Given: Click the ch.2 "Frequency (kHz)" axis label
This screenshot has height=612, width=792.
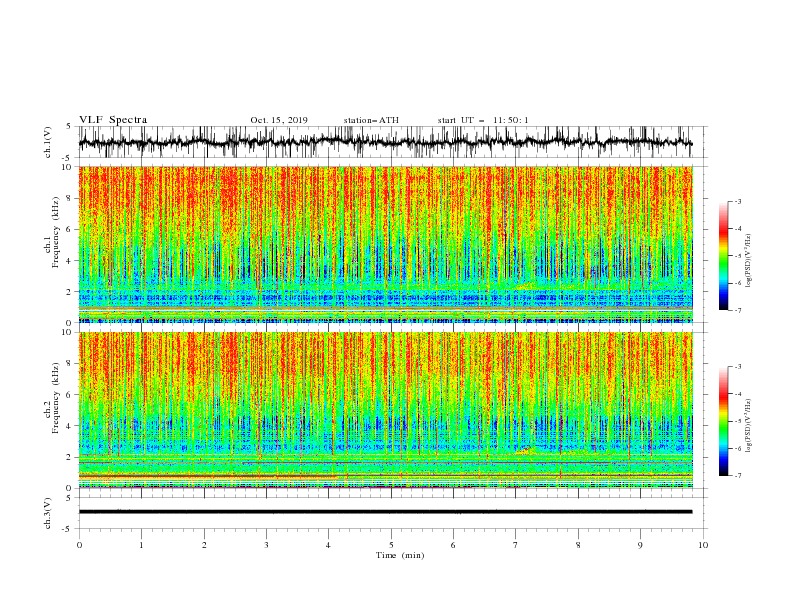Looking at the screenshot, I should (56, 397).
